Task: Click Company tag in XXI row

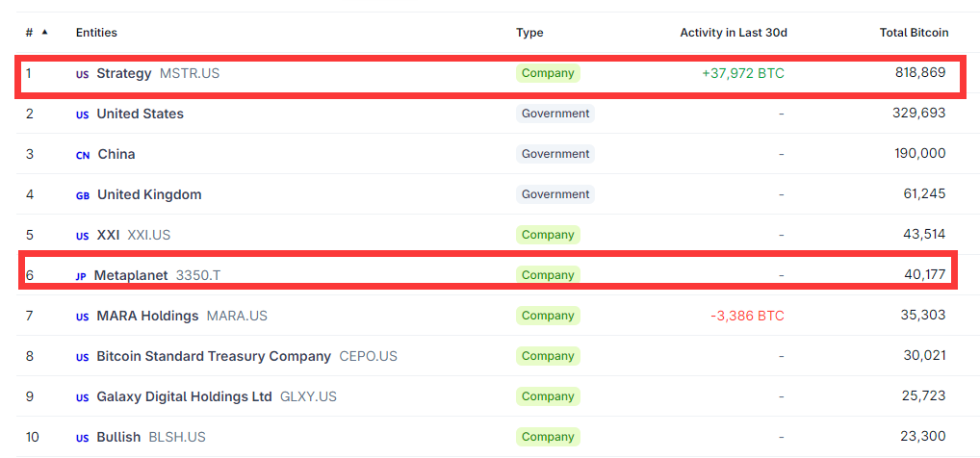Action: [548, 235]
